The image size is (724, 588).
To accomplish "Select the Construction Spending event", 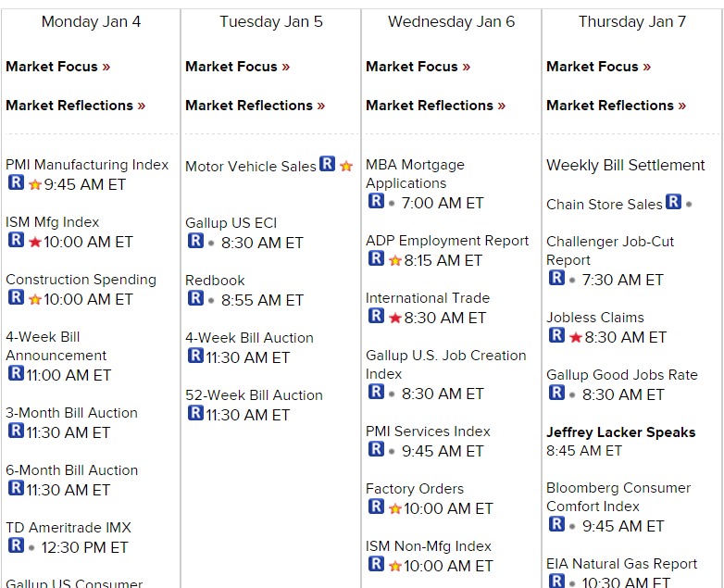I will tap(81, 280).
